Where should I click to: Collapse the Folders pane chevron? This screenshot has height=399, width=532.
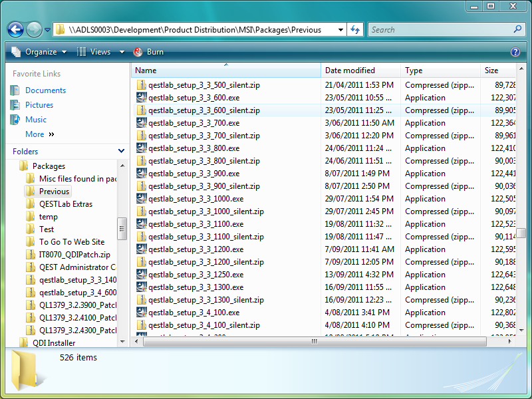[121, 151]
